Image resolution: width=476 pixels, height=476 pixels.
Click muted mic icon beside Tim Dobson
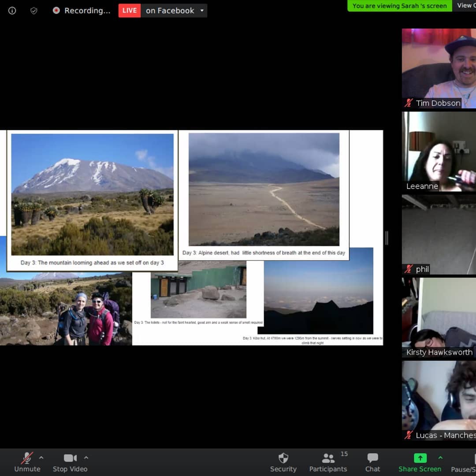click(x=409, y=103)
